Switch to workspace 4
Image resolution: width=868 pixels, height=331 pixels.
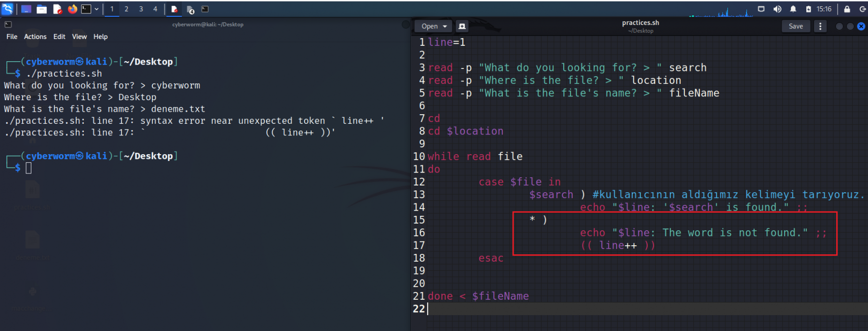click(155, 9)
